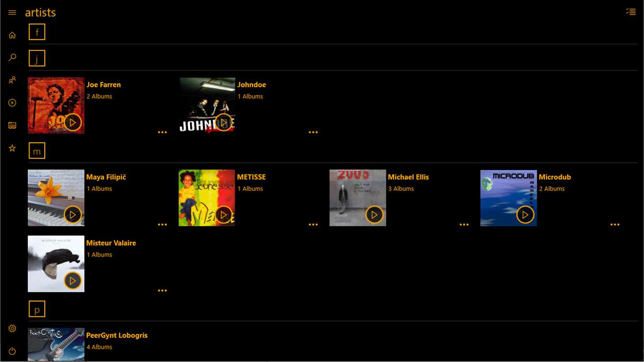
Task: Open Maya Filipič artist name
Action: tap(106, 177)
